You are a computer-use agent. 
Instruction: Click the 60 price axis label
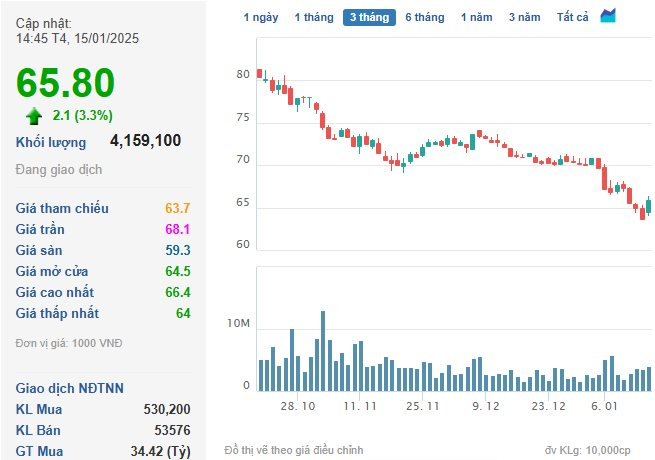pos(243,244)
